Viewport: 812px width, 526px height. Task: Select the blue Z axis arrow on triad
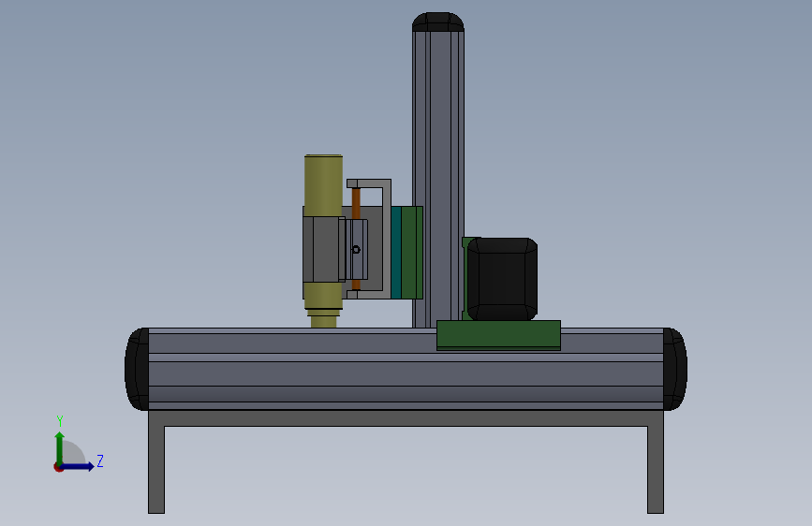point(78,466)
